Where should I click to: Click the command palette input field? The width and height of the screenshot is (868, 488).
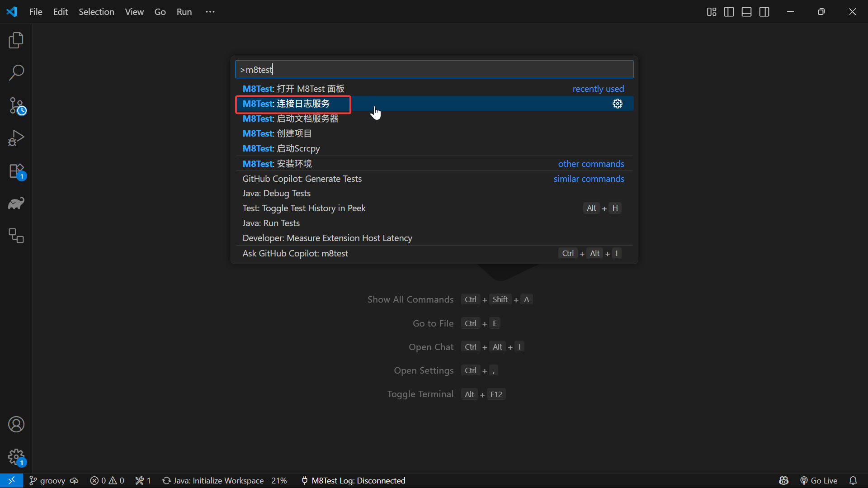click(434, 70)
